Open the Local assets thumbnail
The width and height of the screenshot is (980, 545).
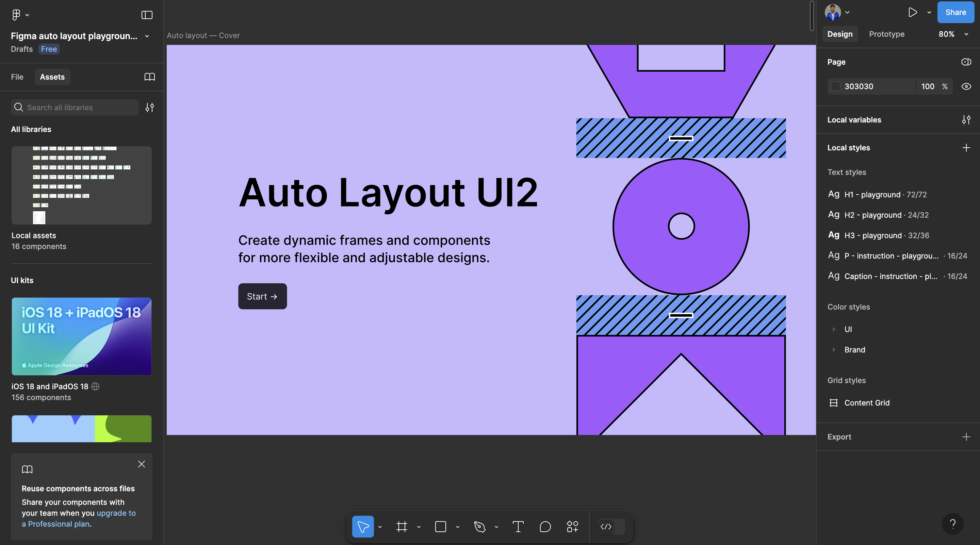tap(81, 185)
